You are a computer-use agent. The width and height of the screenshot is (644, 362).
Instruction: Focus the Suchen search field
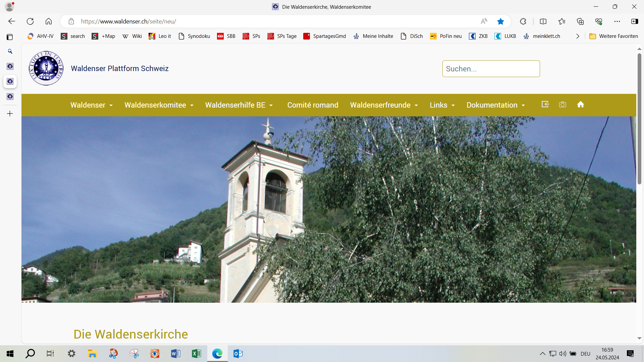coord(491,69)
